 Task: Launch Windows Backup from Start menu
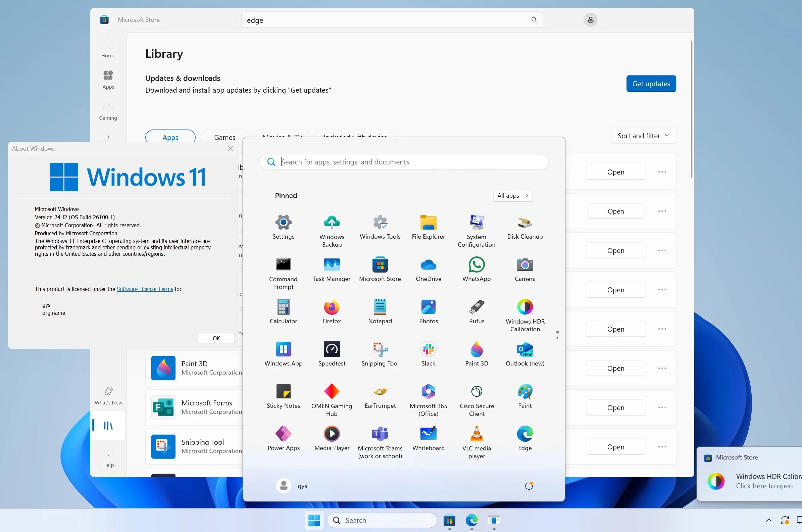(x=332, y=231)
